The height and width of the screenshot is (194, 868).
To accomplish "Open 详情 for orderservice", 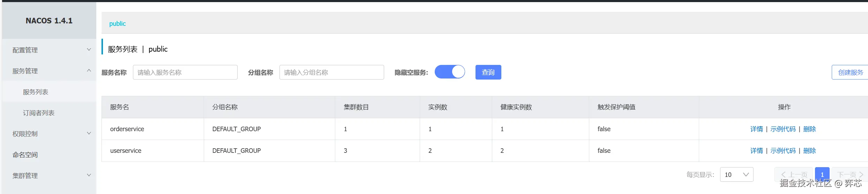I will coord(756,129).
